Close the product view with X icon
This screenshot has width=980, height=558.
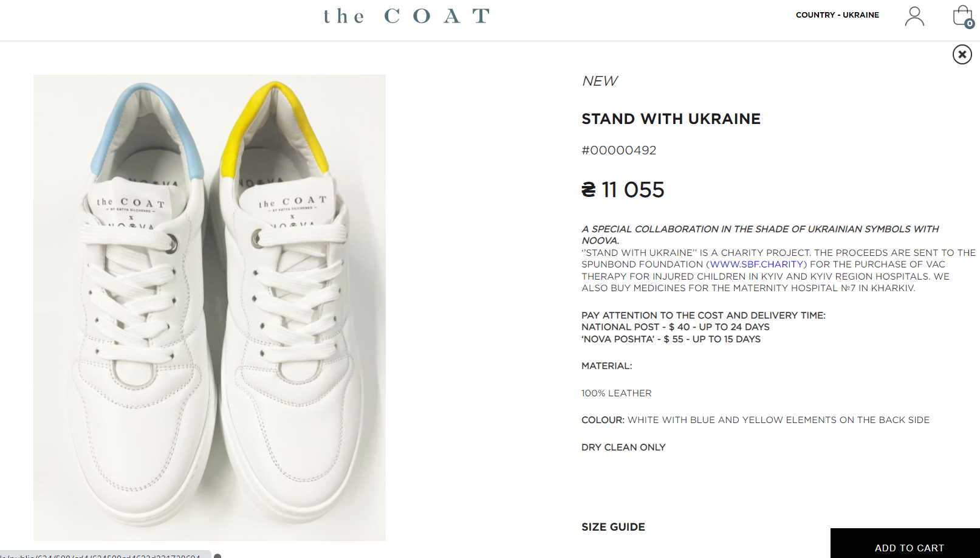[962, 55]
